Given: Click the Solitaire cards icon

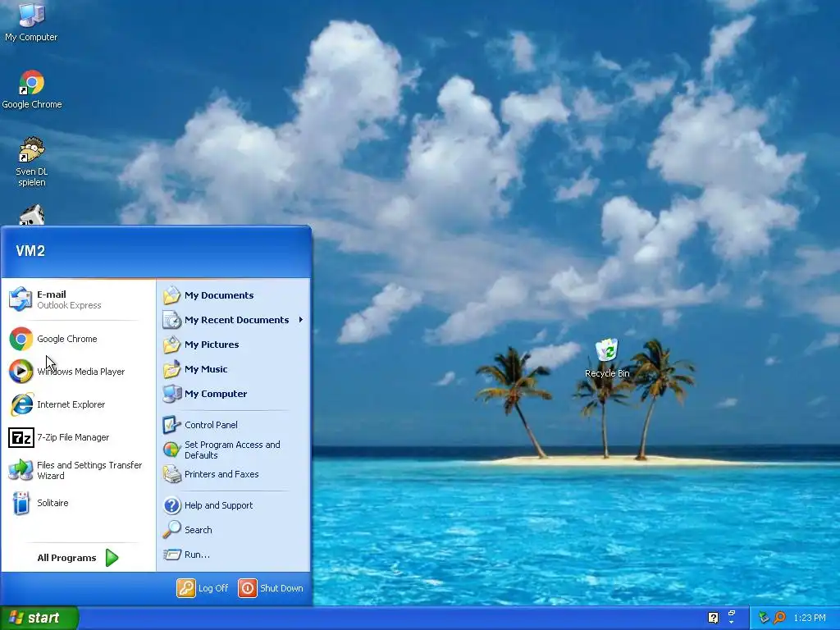Looking at the screenshot, I should point(21,503).
